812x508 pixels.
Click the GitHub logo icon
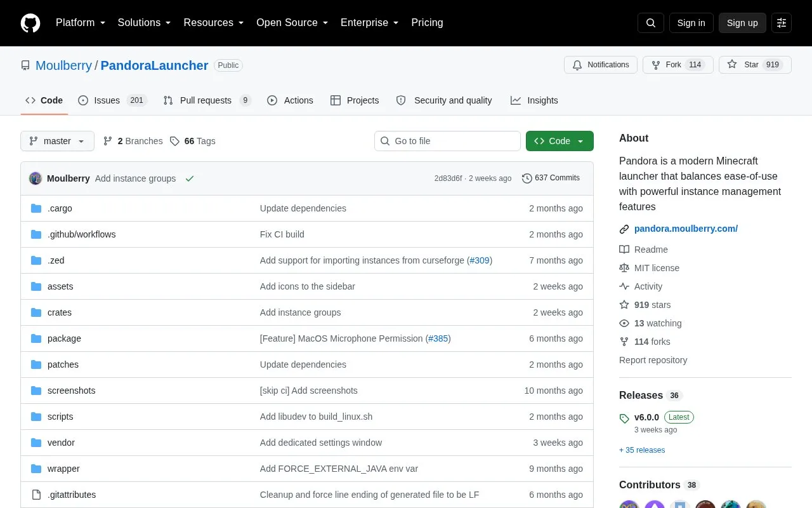click(30, 23)
